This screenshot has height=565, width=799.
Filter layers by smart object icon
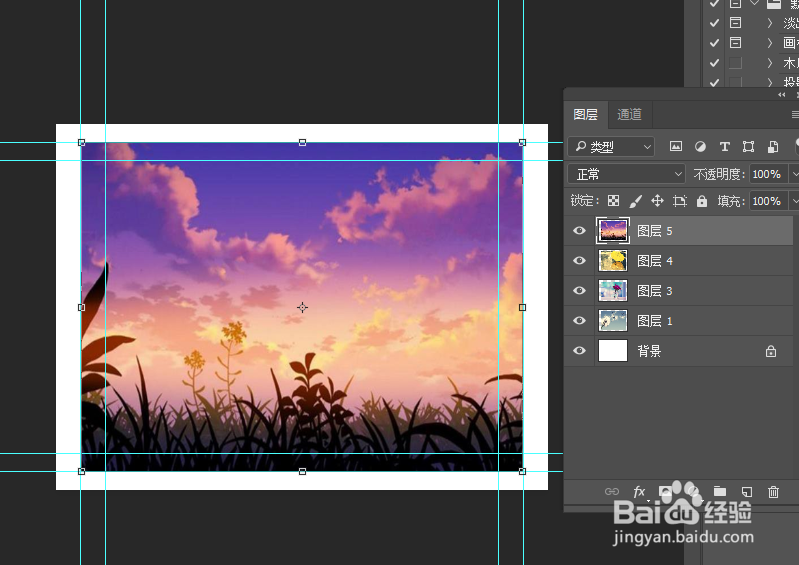[773, 147]
